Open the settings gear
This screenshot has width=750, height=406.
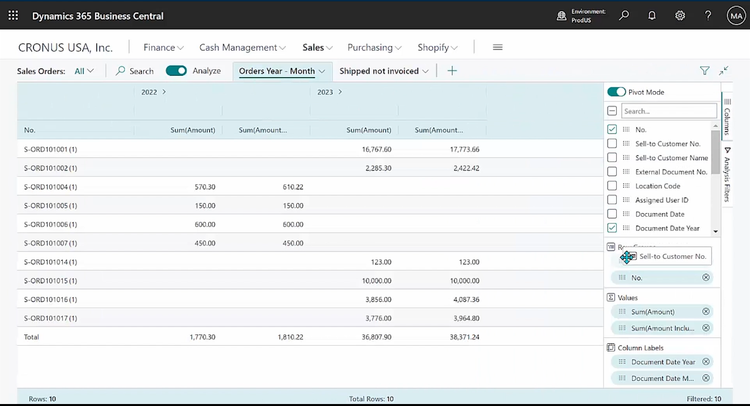coord(680,16)
